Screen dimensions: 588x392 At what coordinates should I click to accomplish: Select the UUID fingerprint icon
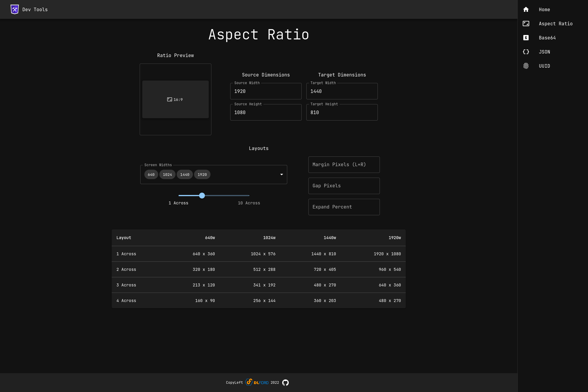pos(526,66)
